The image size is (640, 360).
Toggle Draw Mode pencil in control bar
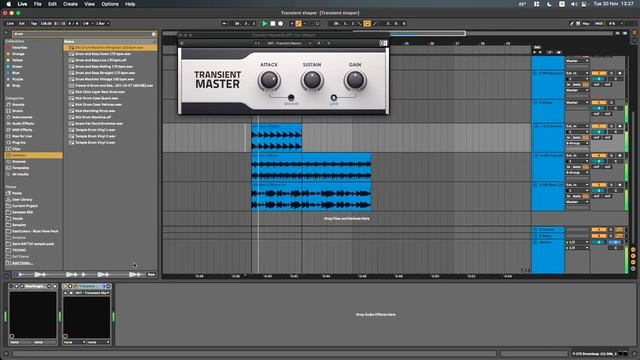click(x=572, y=24)
